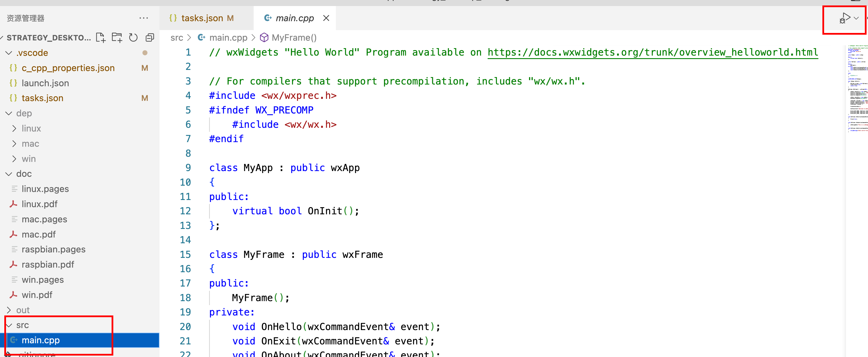Screen dimensions: 868x357
Task: Place cursor on 'class MyApp' declaration
Action: [x=284, y=168]
